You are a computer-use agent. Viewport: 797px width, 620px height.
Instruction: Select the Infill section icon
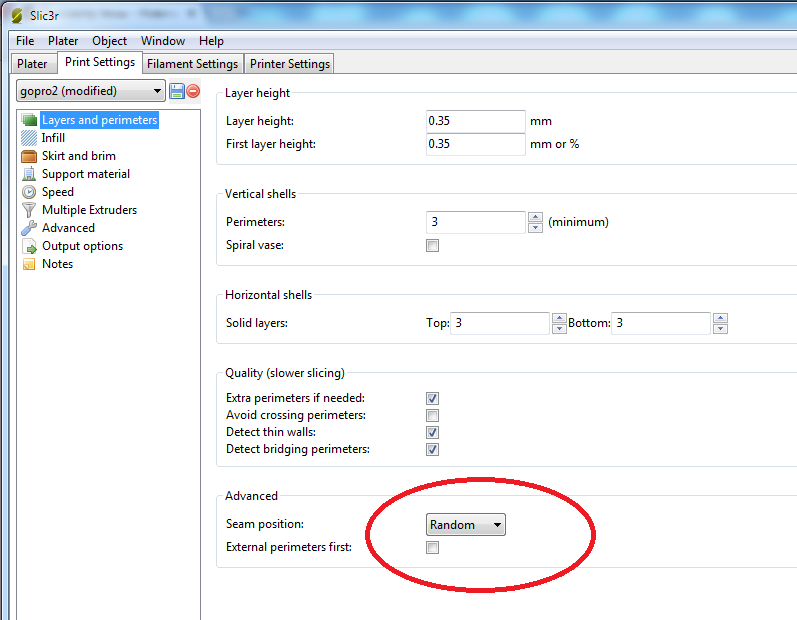[x=29, y=138]
